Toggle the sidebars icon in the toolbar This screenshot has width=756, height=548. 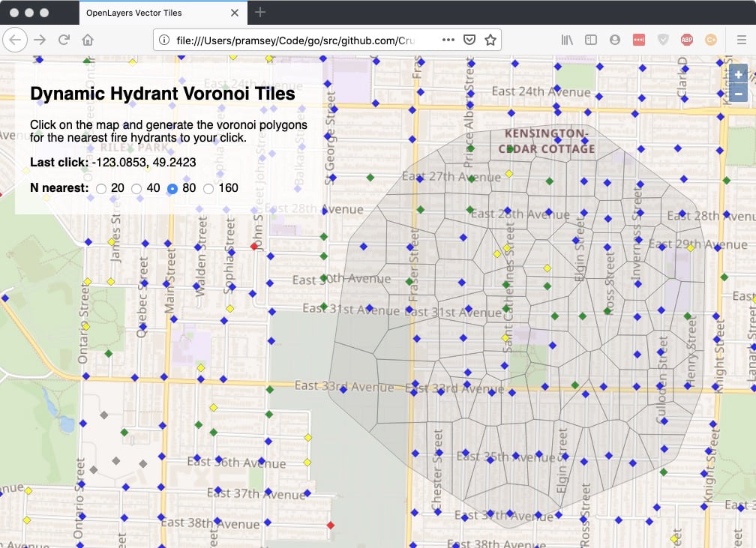coord(589,40)
